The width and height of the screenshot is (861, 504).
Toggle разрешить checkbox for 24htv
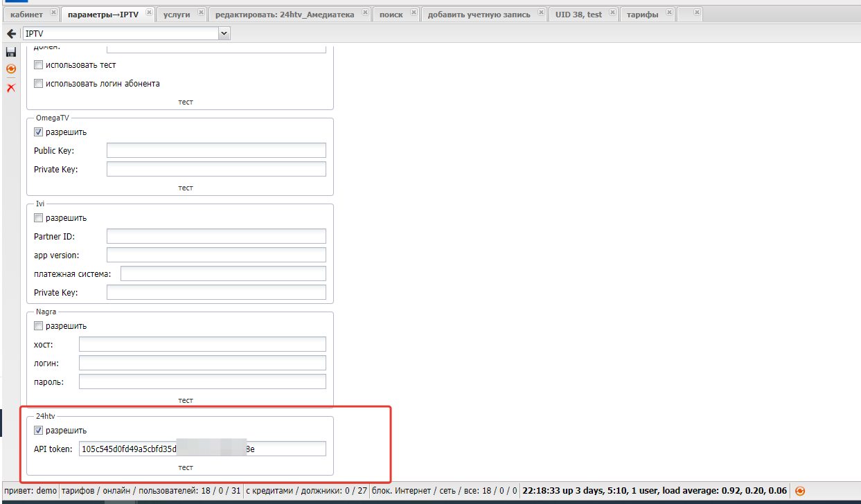39,431
